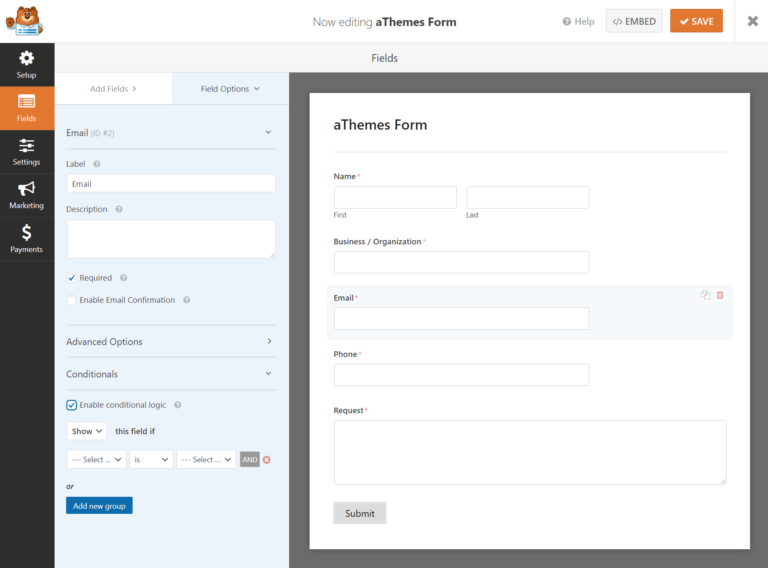Click the aThemes Form title in preview
Viewport: 768px width, 568px height.
pos(380,125)
